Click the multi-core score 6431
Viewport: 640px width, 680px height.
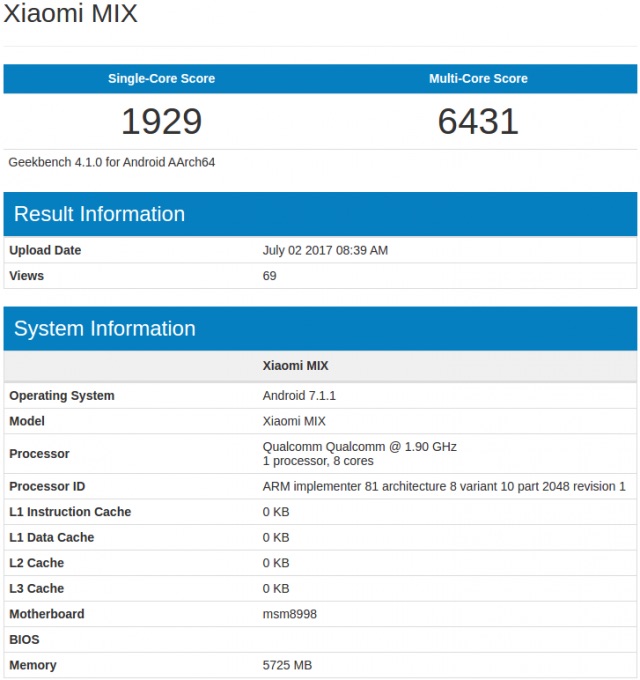point(478,121)
